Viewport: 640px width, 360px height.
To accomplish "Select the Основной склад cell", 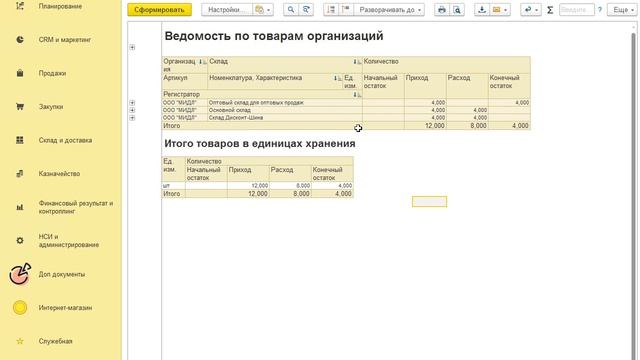I will tap(285, 110).
